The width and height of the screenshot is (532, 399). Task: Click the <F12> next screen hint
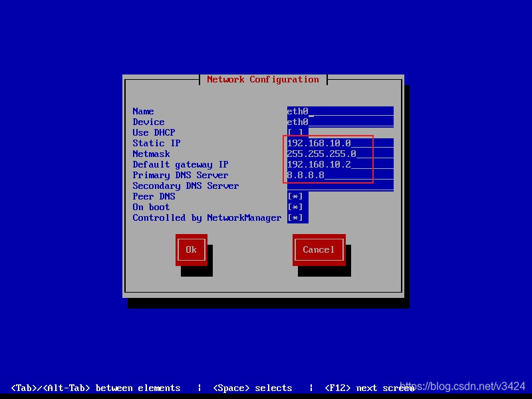(370, 388)
